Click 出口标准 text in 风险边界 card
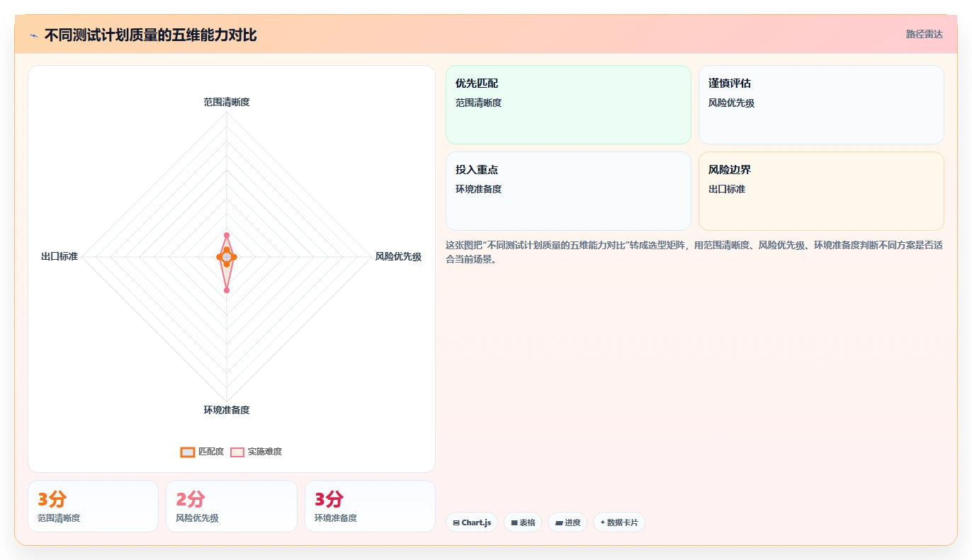 pos(727,189)
